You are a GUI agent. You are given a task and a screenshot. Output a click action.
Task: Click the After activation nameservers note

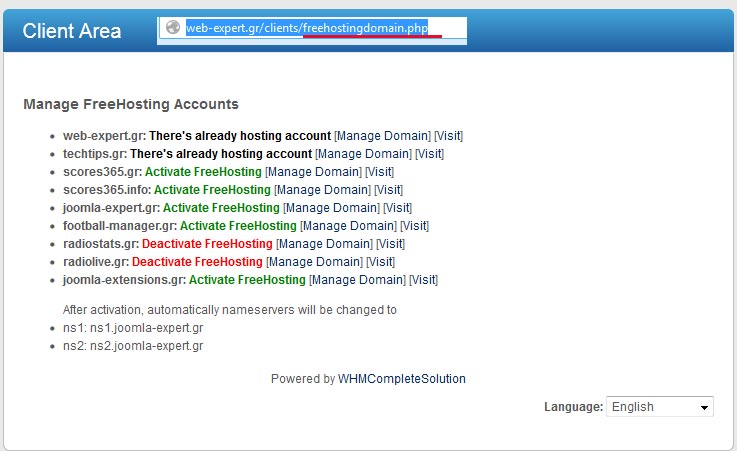point(230,310)
